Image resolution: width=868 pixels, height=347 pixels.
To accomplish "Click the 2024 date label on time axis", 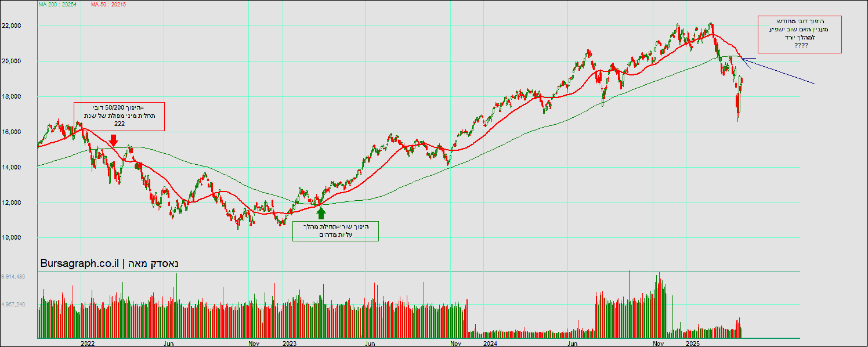I will click(x=490, y=344).
